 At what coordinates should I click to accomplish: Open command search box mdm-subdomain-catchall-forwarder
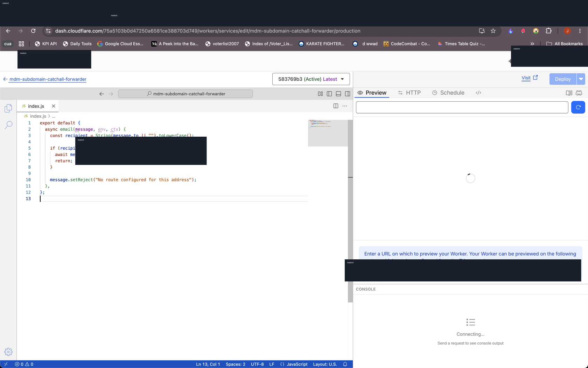coord(185,94)
